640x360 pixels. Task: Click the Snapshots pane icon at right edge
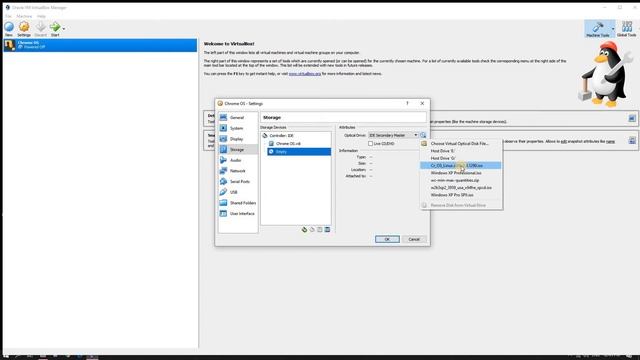(632, 140)
